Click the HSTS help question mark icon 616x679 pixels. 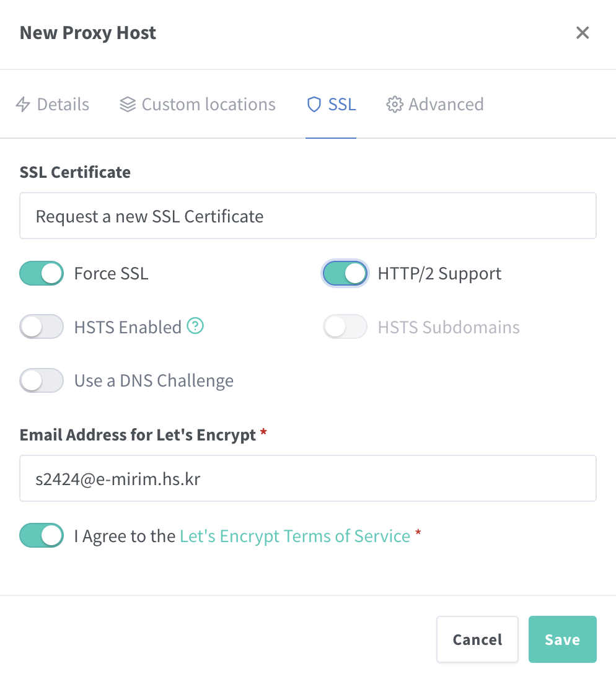point(195,326)
